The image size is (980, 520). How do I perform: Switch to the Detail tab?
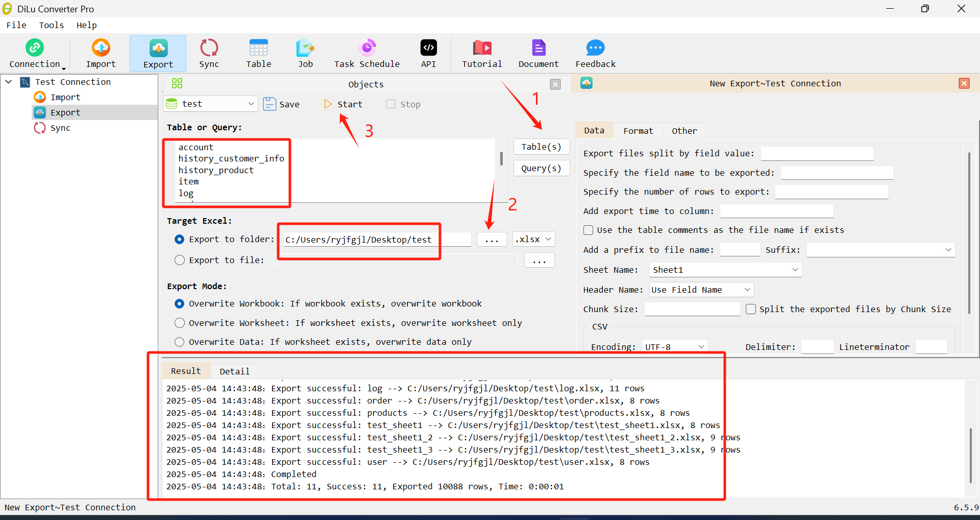tap(234, 371)
